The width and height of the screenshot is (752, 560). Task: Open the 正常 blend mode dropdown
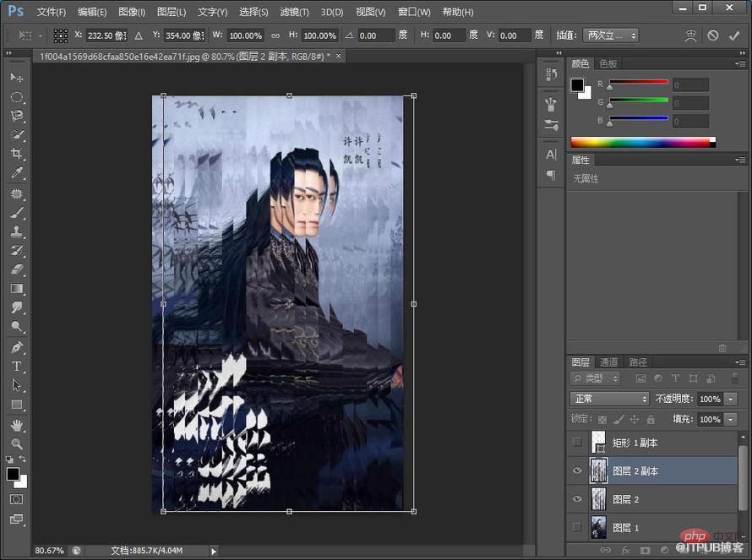[x=609, y=399]
